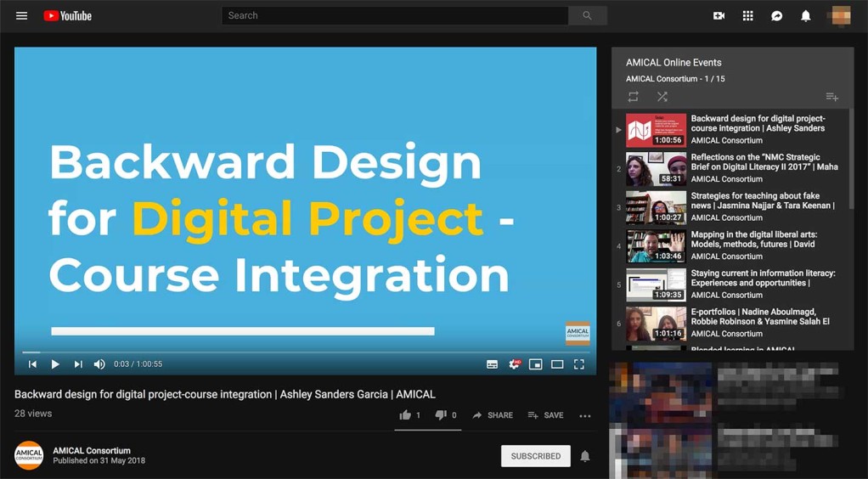Toggle playlist loop
This screenshot has height=479, width=868.
pos(633,97)
